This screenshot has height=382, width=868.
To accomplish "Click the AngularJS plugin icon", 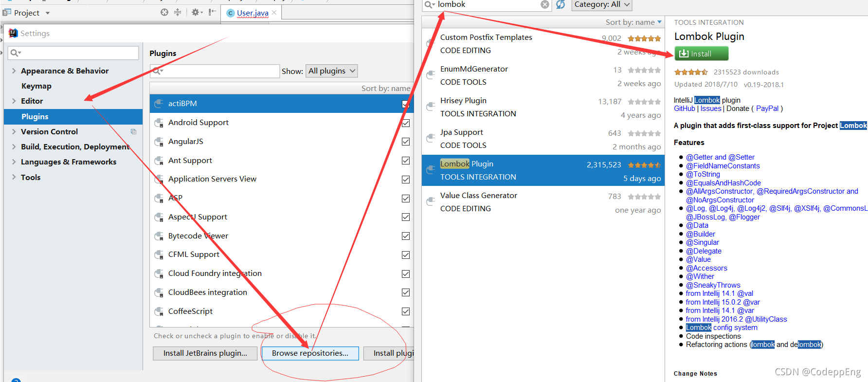I will click(159, 142).
